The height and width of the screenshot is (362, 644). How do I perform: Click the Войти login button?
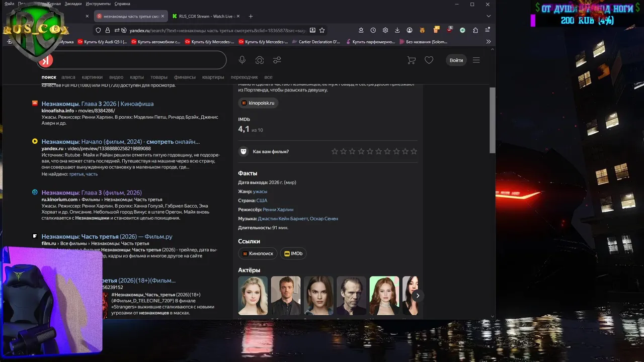(456, 60)
